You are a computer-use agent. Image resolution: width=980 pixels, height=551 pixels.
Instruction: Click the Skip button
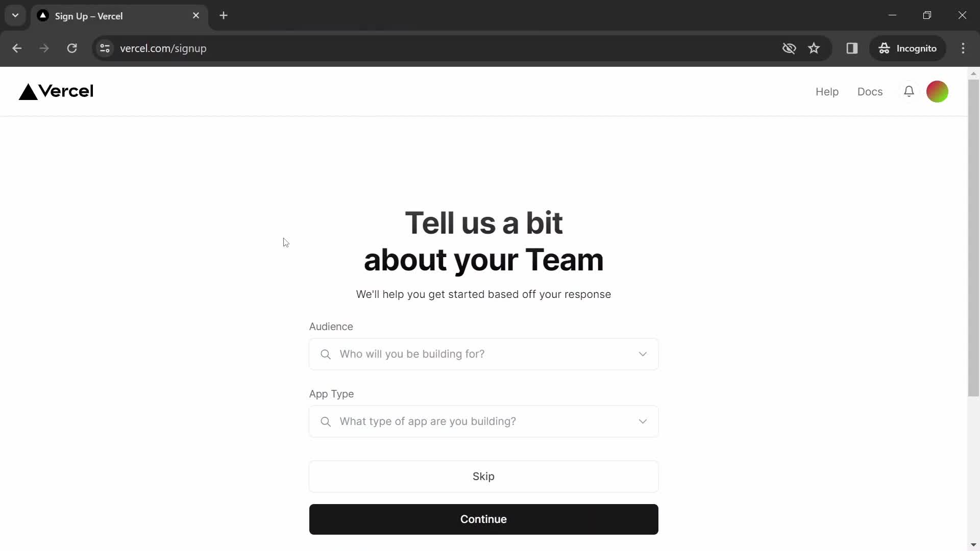tap(483, 477)
